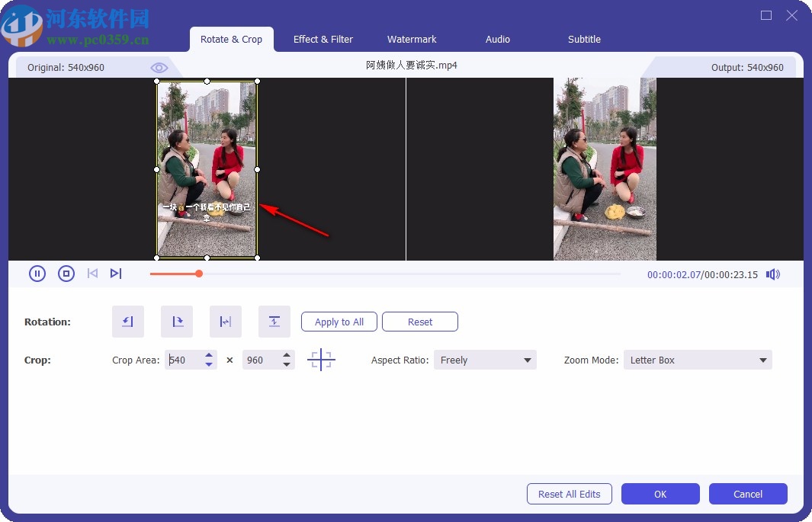This screenshot has height=522, width=812.
Task: Click inside the crop width input field
Action: point(181,359)
